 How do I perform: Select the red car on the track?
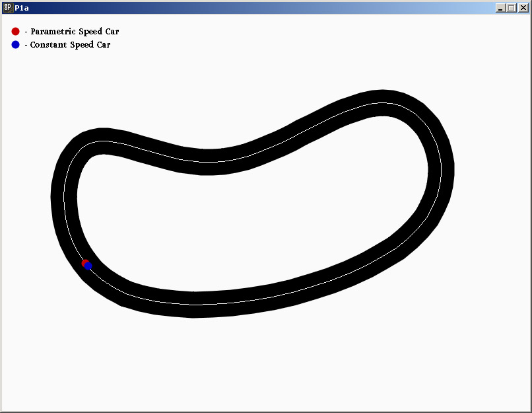85,263
